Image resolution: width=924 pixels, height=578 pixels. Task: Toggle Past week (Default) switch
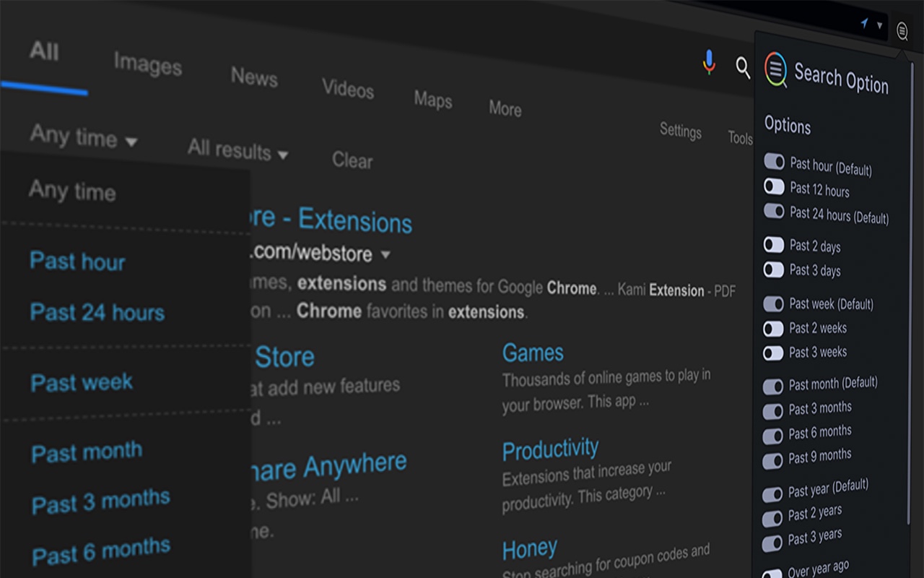coord(773,303)
